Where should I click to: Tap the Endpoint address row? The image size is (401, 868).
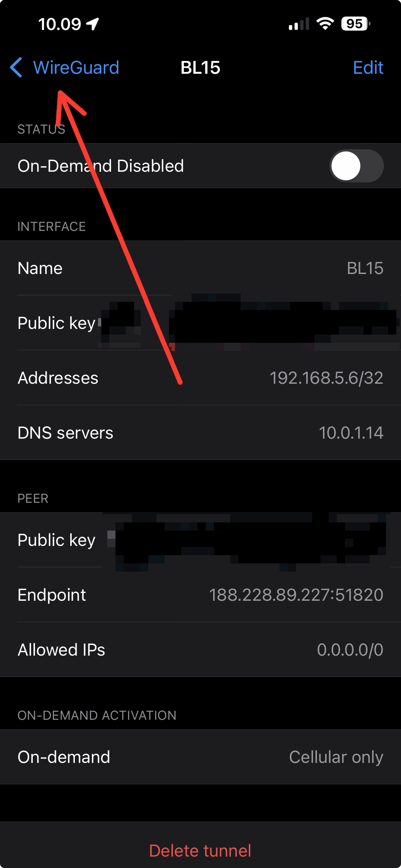[200, 595]
